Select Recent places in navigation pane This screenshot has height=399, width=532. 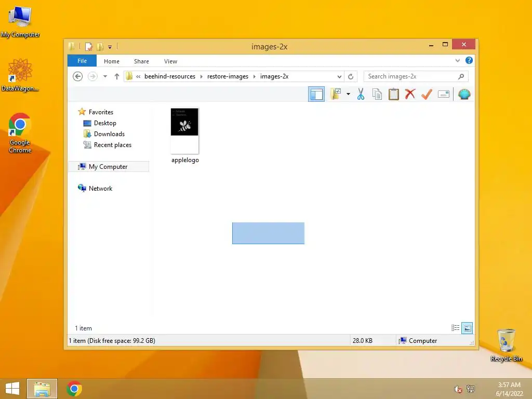pyautogui.click(x=113, y=145)
